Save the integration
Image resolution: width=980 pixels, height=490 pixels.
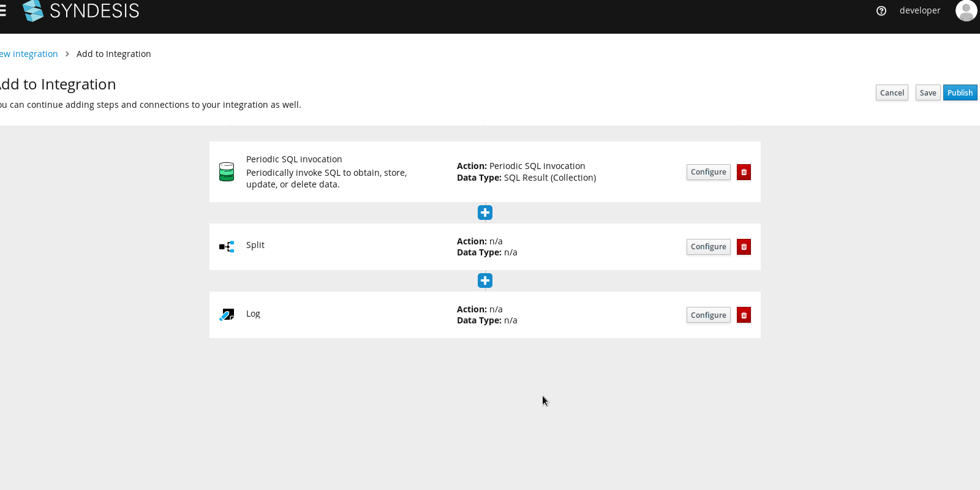pos(928,92)
